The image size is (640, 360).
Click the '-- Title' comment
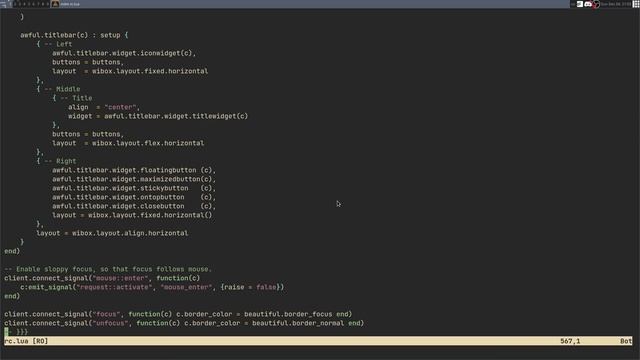(76, 98)
